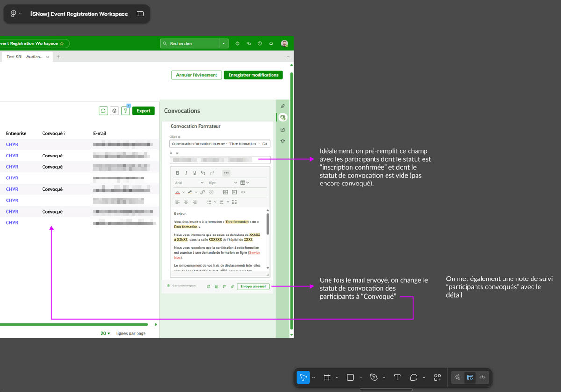Switch to Dev Mode code toggle

(x=482, y=378)
